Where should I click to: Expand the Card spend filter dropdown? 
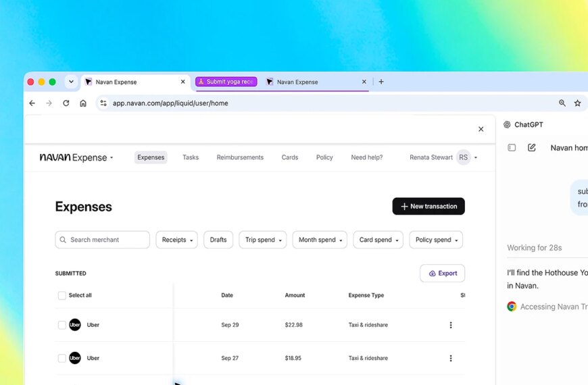coord(378,240)
